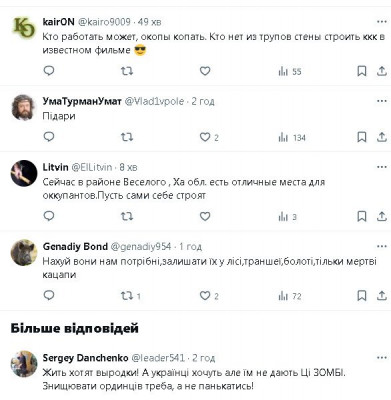Viewport: 391px width, 400px height.
Task: Like the tweet by kairON
Action: pyautogui.click(x=205, y=71)
